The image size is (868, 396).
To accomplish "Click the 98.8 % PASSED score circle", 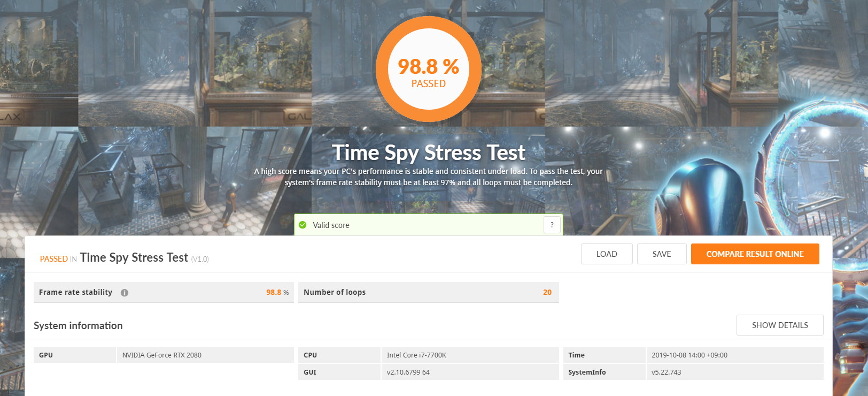I will pos(429,70).
